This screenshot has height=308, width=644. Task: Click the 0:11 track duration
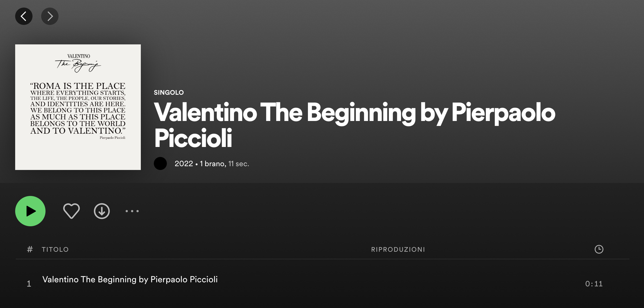(x=594, y=284)
